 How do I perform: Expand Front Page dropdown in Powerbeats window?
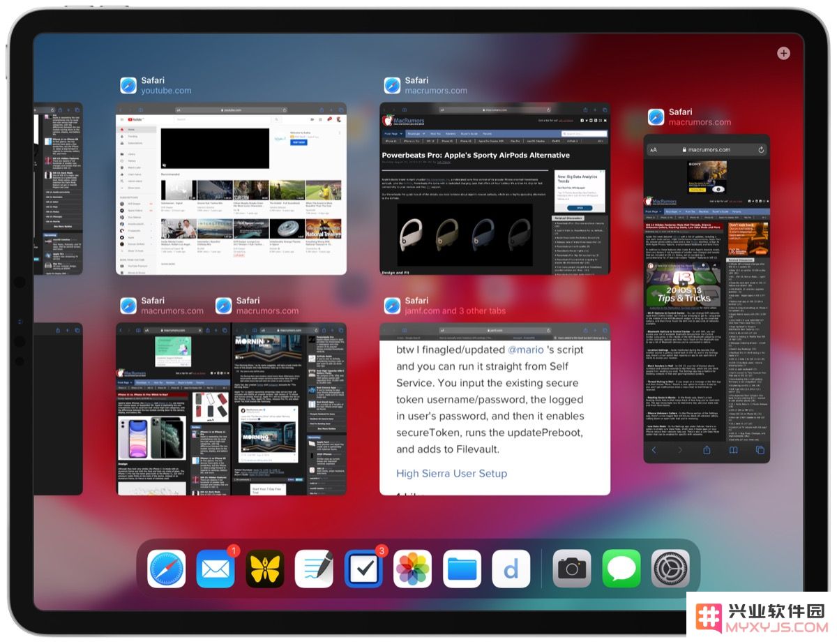click(393, 133)
